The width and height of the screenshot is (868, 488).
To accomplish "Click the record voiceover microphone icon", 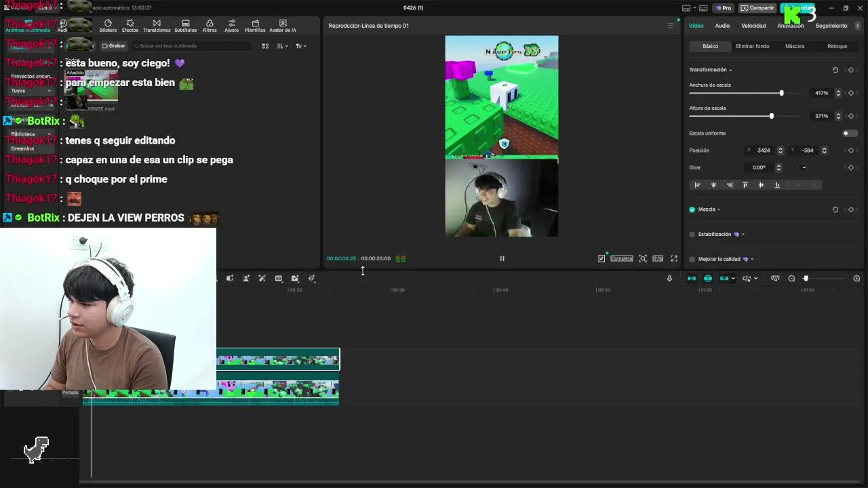I will (669, 279).
